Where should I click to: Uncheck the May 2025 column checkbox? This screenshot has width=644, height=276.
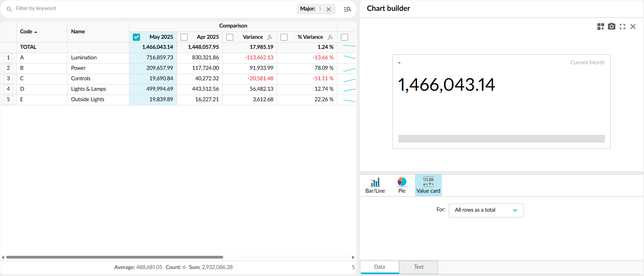[136, 37]
